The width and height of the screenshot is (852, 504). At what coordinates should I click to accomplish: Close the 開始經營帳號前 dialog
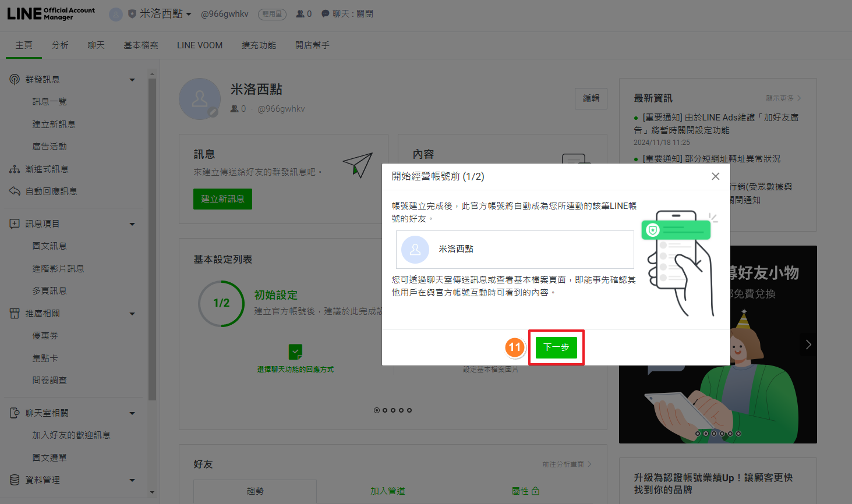tap(715, 176)
